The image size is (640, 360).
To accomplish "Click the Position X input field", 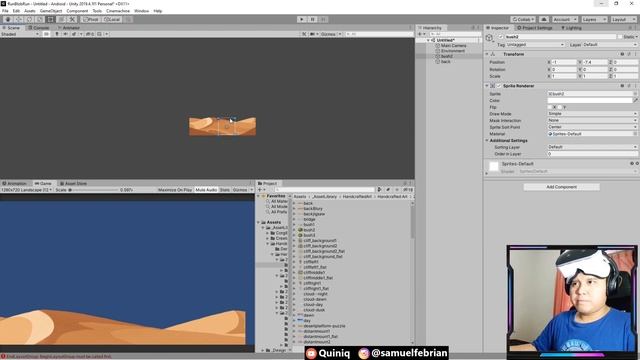I will point(564,62).
